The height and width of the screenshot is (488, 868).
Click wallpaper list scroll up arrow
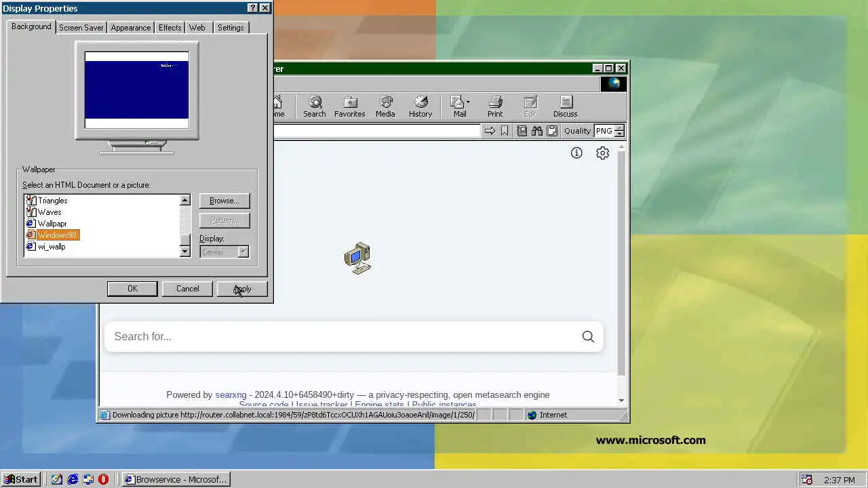coord(185,200)
